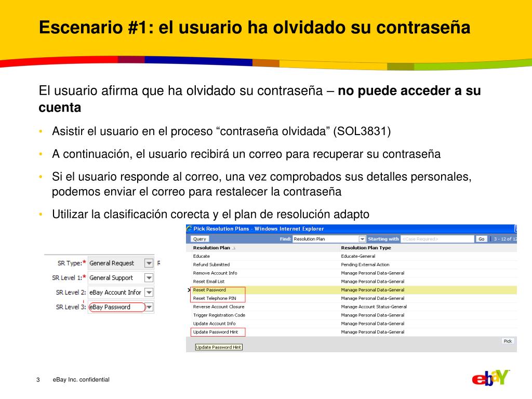532x399 pixels.
Task: Click the General Request field
Action: point(116,263)
